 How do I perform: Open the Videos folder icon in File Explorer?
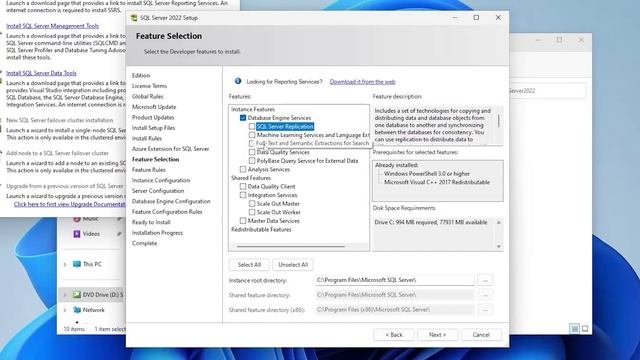click(x=76, y=234)
